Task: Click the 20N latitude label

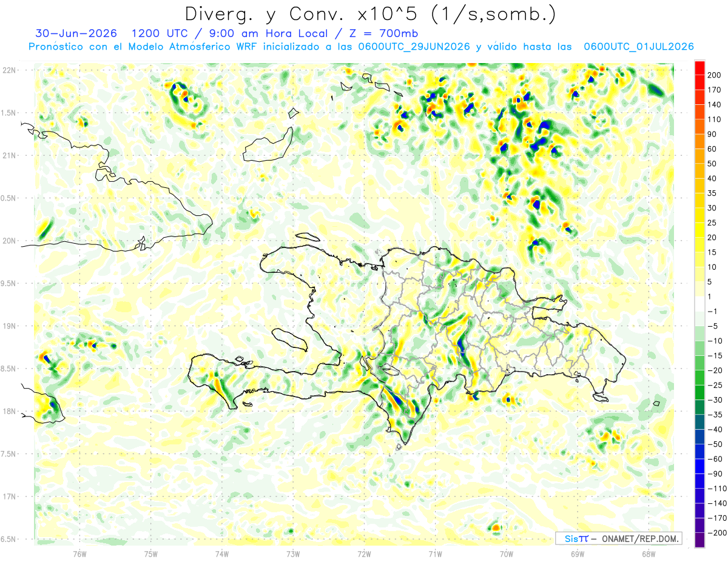Action: 9,241
